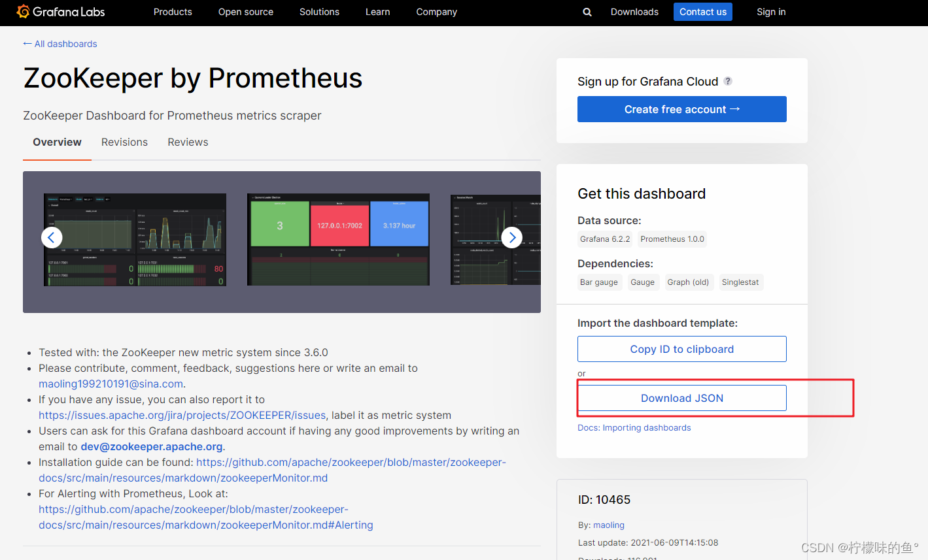Click the Grafana Labs logo
Image resolution: width=928 pixels, height=560 pixels.
point(60,12)
